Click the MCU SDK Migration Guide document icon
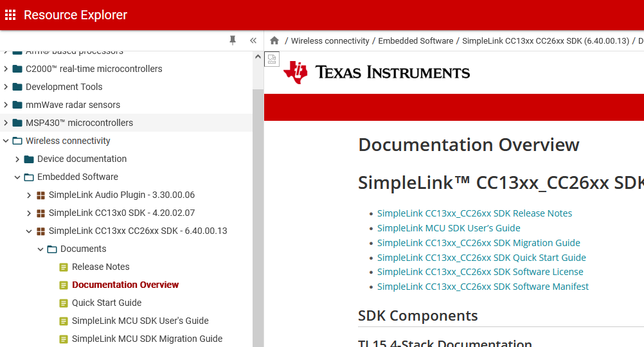The image size is (644, 347). click(x=64, y=339)
